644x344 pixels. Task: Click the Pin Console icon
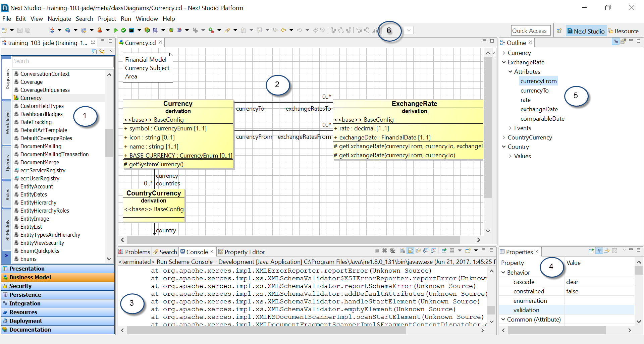[x=443, y=251]
